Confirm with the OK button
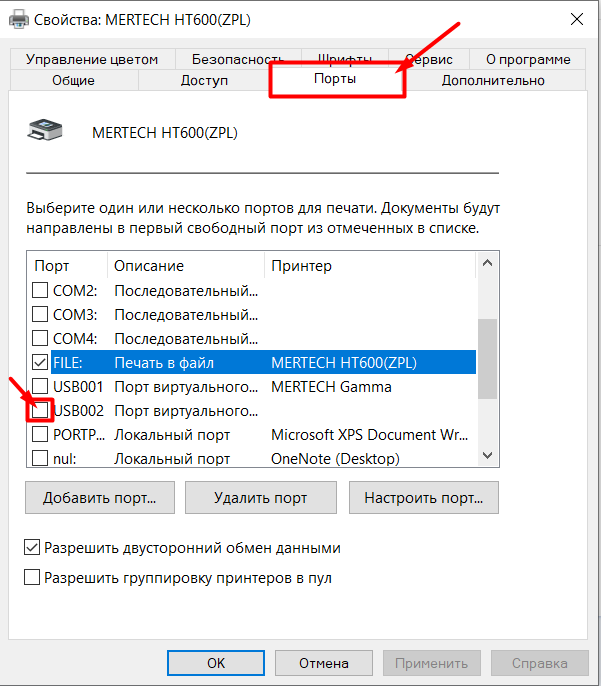Screen dimensions: 601x686 coord(216,663)
